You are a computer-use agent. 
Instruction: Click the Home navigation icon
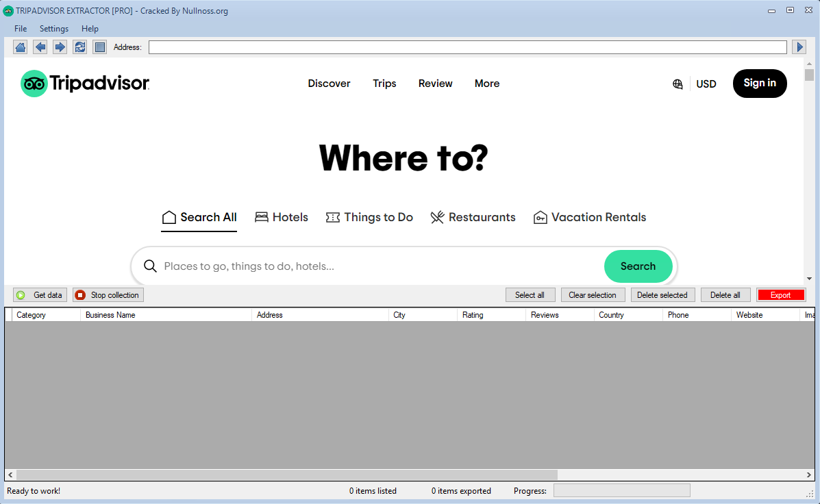tap(21, 47)
